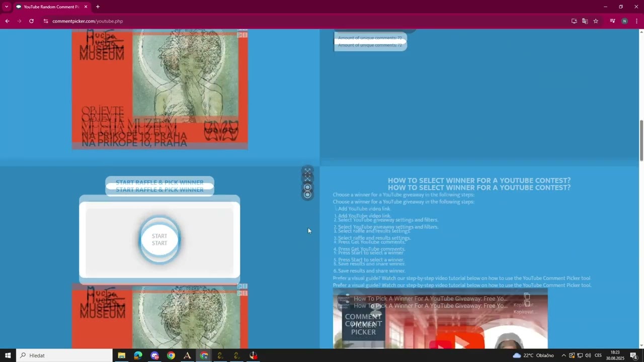Open File Explorer from the taskbar

click(x=121, y=355)
